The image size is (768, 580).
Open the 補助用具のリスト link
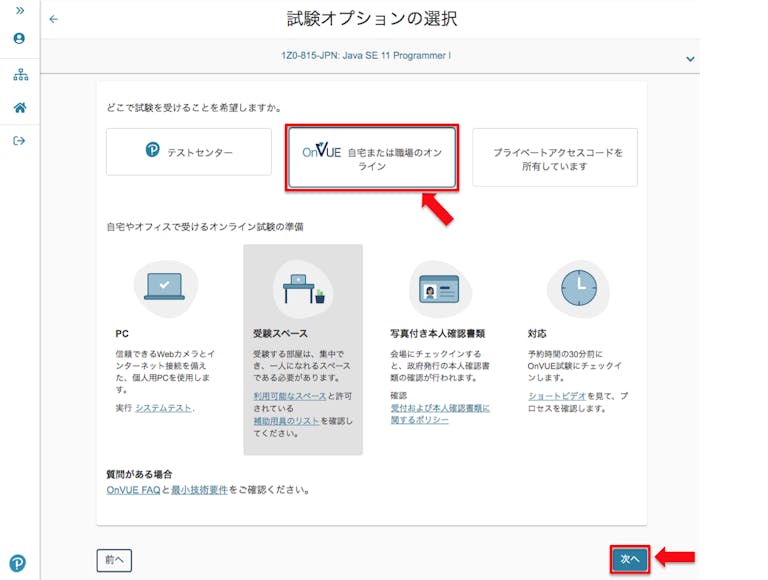pos(286,421)
